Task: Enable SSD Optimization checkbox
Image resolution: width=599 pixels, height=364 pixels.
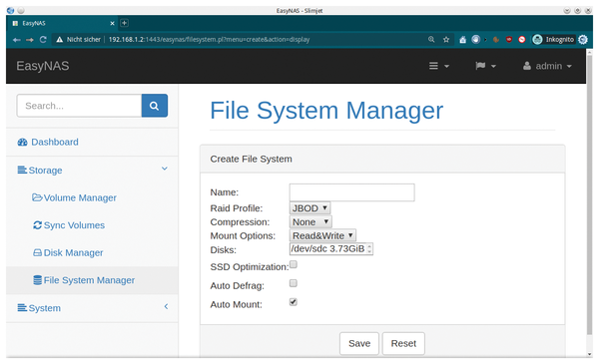Action: coord(294,264)
